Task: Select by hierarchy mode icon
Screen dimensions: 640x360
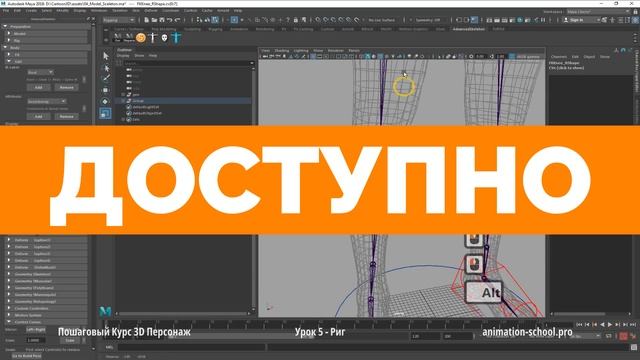Action: click(x=199, y=20)
